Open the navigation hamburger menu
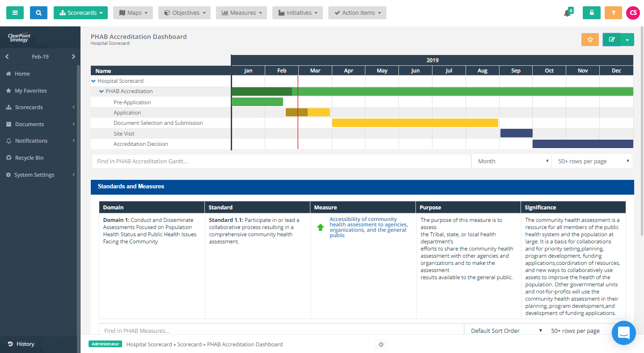This screenshot has height=353, width=644. 15,13
